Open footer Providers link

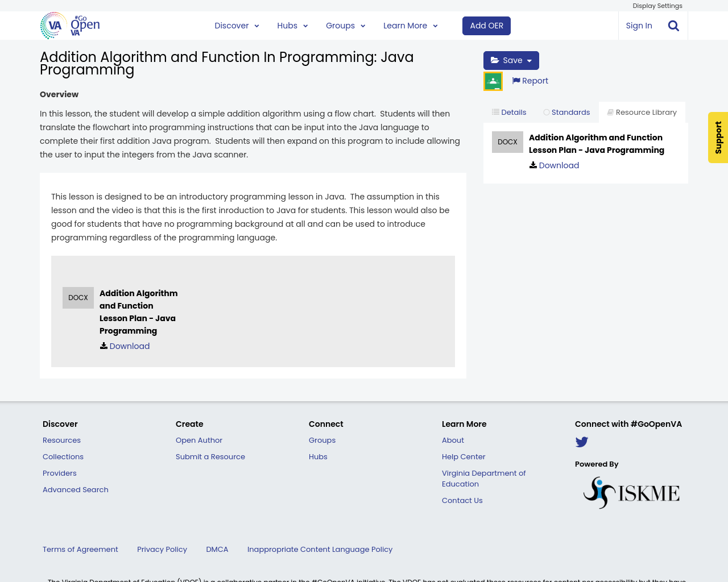pyautogui.click(x=59, y=473)
